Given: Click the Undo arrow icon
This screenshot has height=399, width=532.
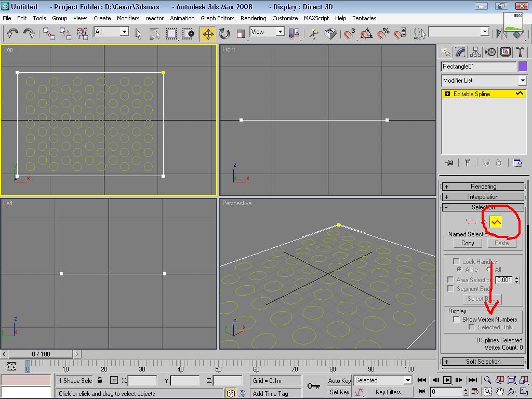Looking at the screenshot, I should pyautogui.click(x=12, y=33).
